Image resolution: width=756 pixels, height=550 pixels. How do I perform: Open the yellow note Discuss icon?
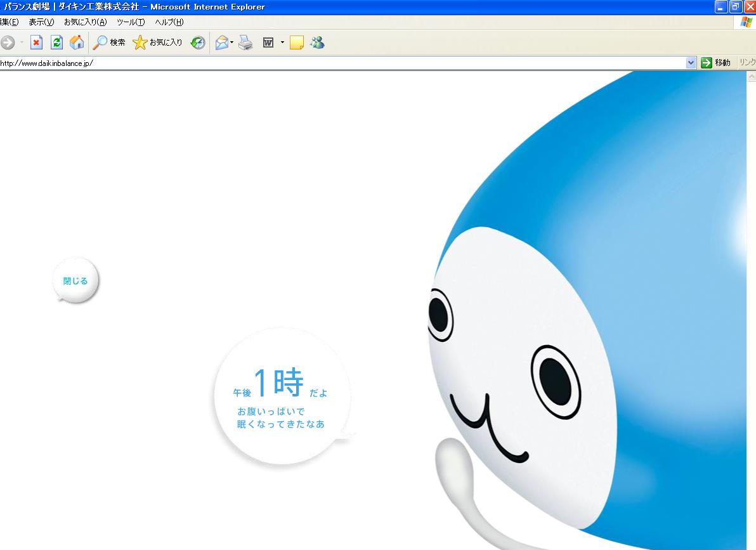click(x=297, y=43)
